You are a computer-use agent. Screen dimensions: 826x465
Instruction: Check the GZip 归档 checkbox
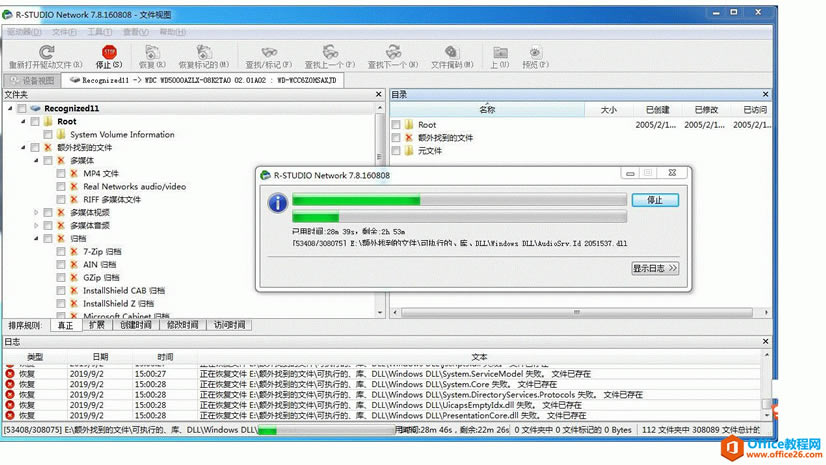61,278
